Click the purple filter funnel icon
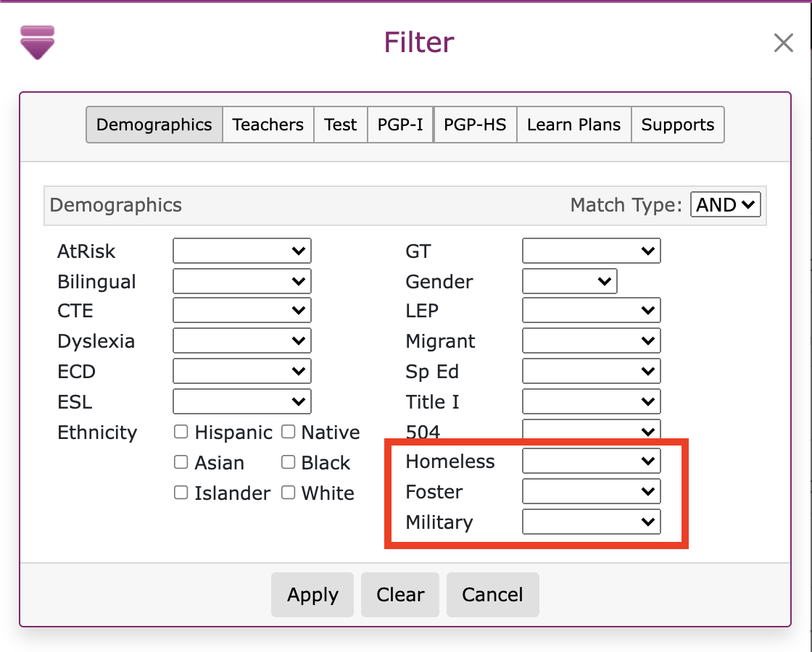This screenshot has width=812, height=652. (x=38, y=42)
